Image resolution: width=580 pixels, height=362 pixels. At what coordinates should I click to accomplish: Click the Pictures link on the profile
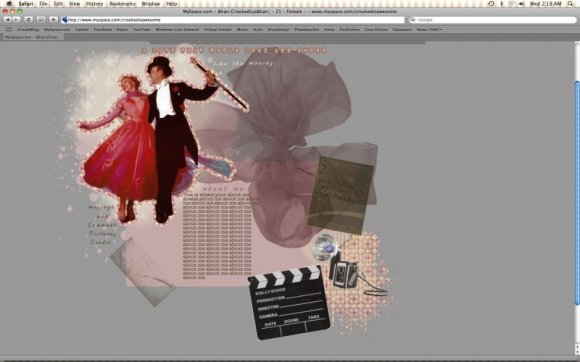coord(102,234)
